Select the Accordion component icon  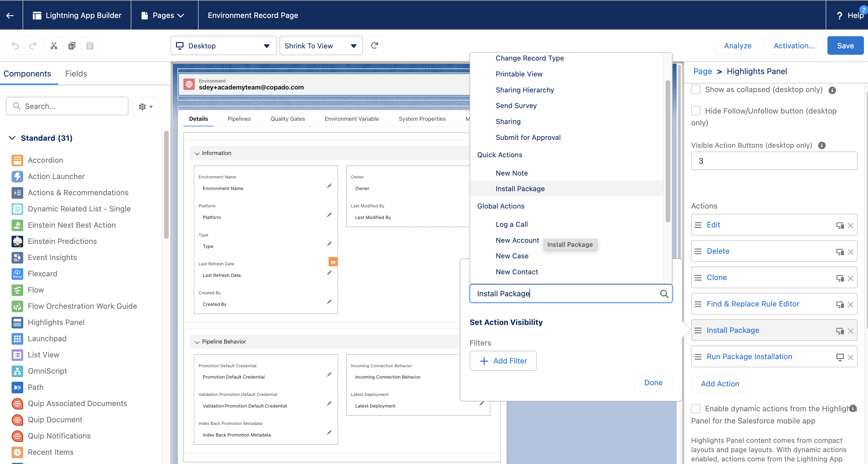click(17, 160)
